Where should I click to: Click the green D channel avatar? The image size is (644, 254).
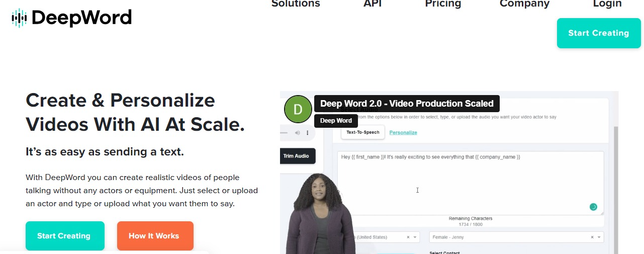[298, 109]
